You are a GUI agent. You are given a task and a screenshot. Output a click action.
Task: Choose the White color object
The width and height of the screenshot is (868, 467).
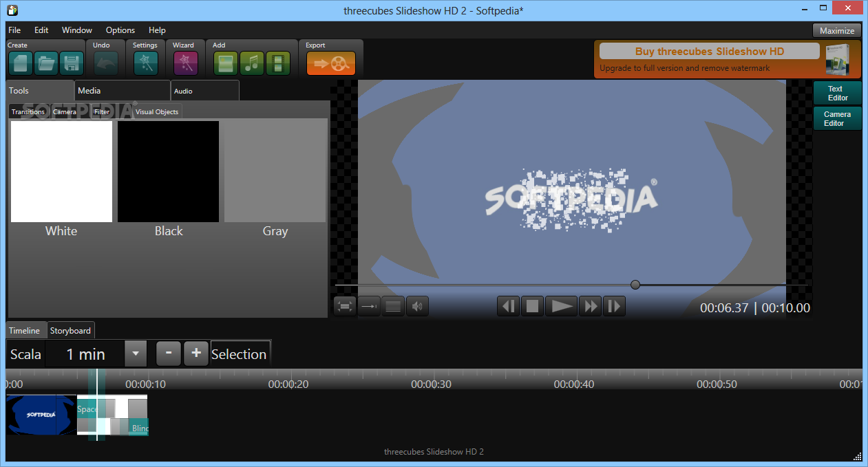(x=61, y=172)
